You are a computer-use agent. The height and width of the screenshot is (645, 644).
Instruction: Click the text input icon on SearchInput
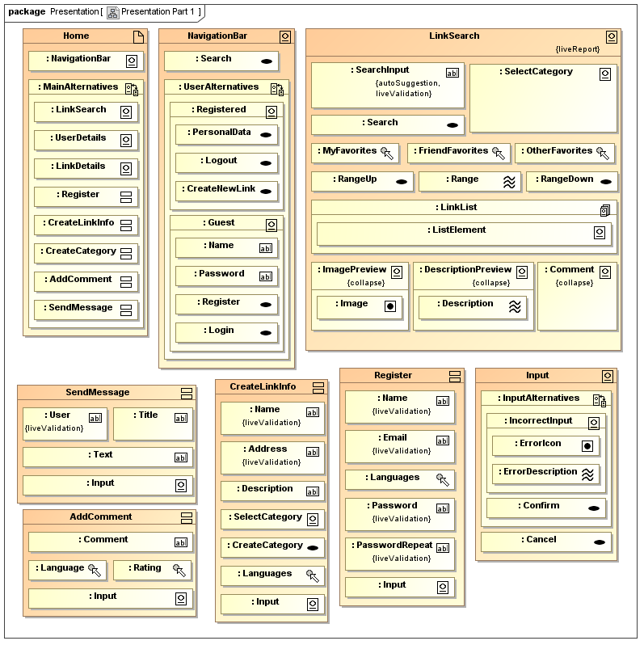pyautogui.click(x=452, y=73)
